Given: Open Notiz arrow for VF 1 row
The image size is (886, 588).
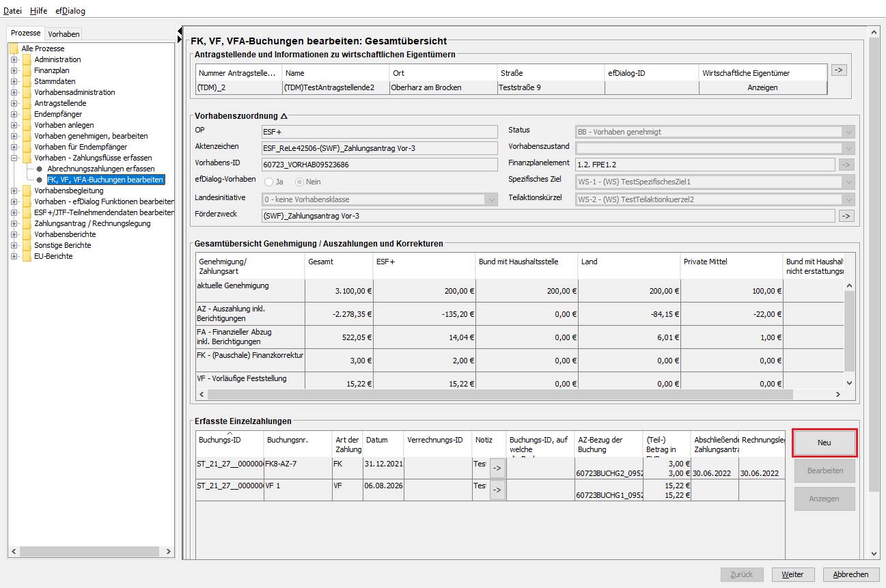Looking at the screenshot, I should tap(497, 490).
